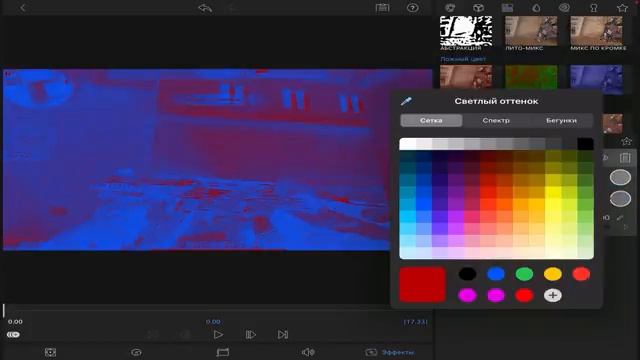Image resolution: width=640 pixels, height=360 pixels.
Task: Open the audio speaker editor tab
Action: pos(308,352)
